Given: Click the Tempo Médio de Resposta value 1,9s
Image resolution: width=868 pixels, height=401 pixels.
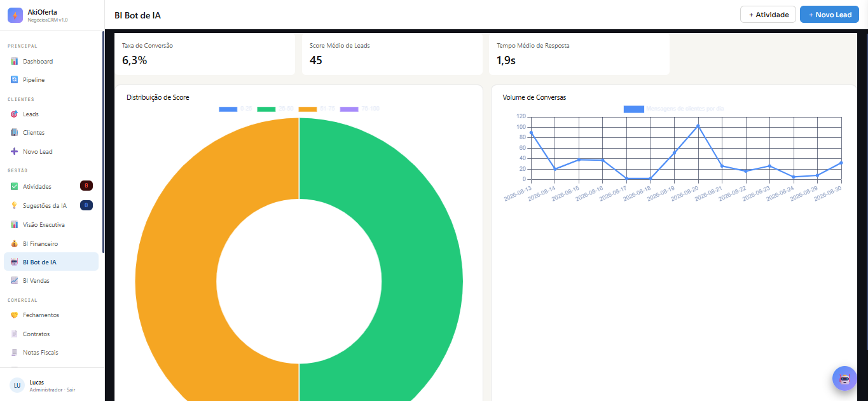Looking at the screenshot, I should (506, 60).
